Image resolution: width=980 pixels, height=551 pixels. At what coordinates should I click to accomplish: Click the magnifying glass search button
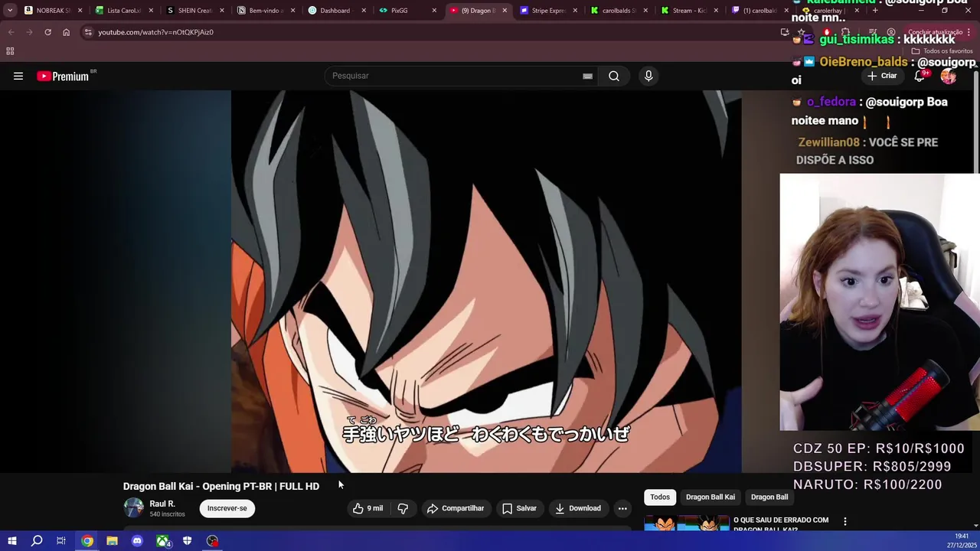pyautogui.click(x=614, y=76)
